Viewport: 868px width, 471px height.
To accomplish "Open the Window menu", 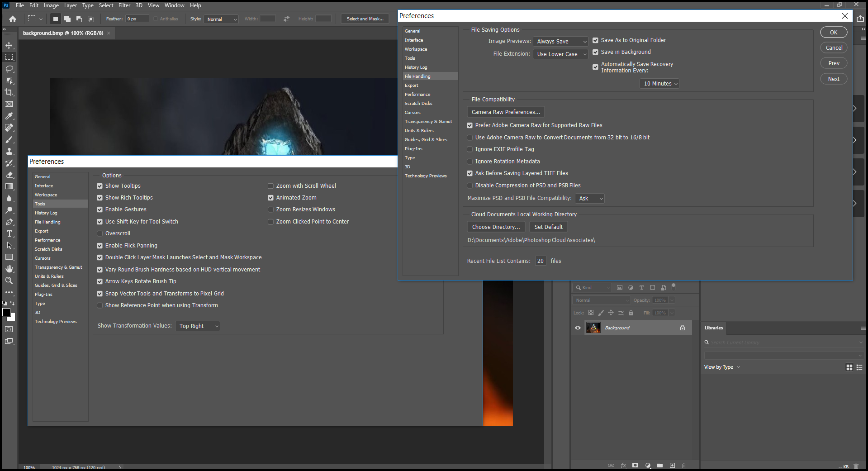I will tap(174, 5).
